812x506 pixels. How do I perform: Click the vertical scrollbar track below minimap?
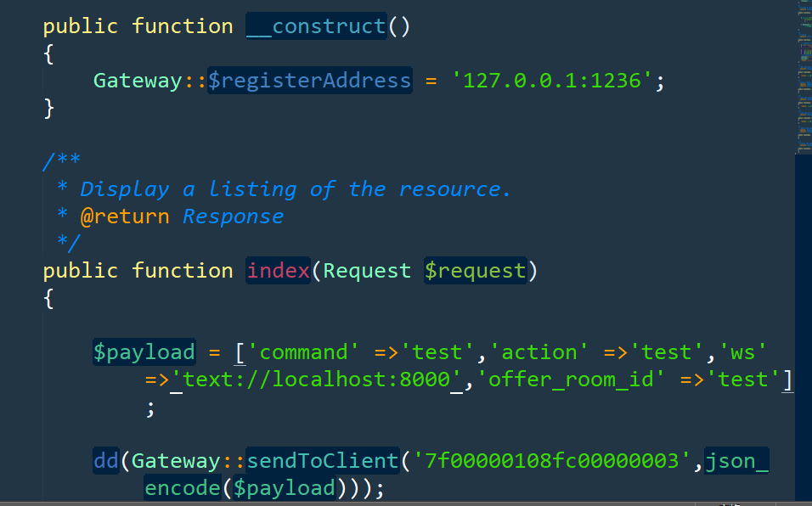pyautogui.click(x=804, y=327)
